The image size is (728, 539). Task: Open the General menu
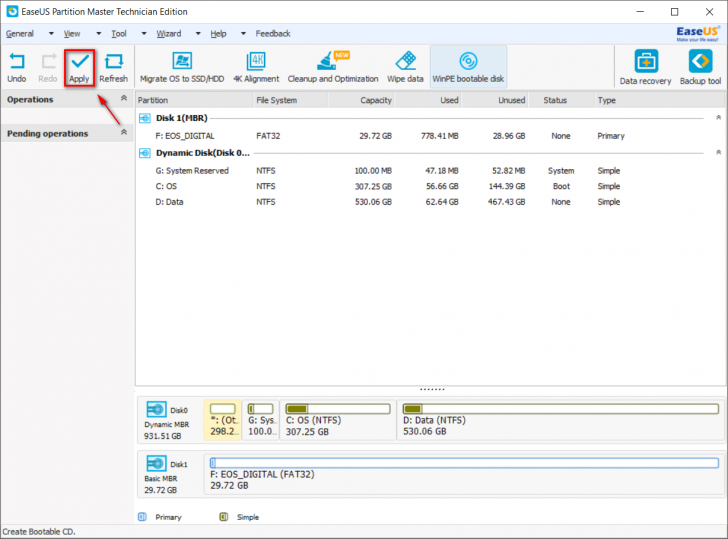pos(20,33)
